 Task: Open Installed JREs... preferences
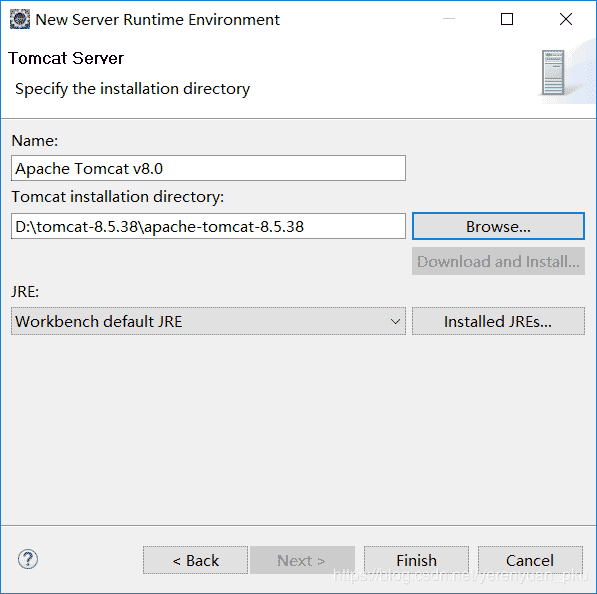pyautogui.click(x=498, y=321)
